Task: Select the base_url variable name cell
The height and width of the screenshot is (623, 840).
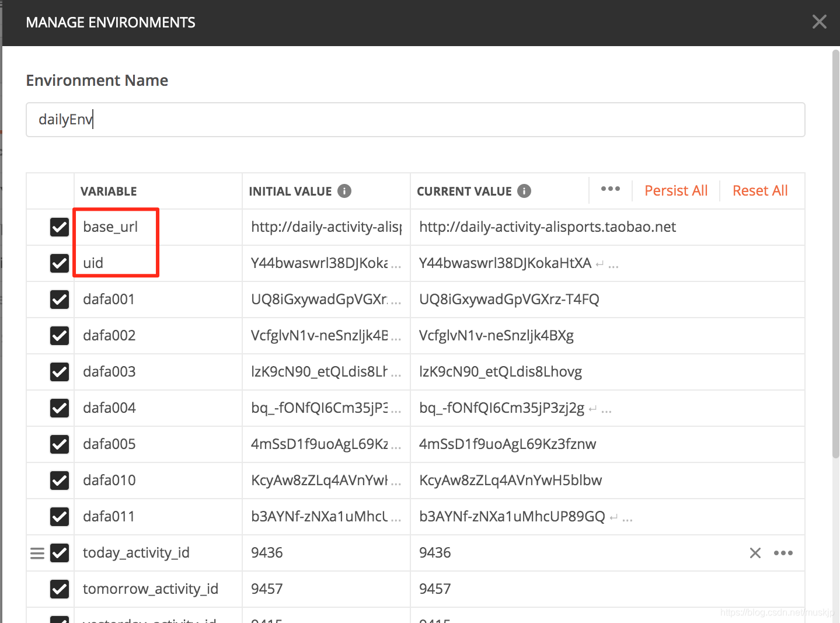Action: [x=158, y=227]
